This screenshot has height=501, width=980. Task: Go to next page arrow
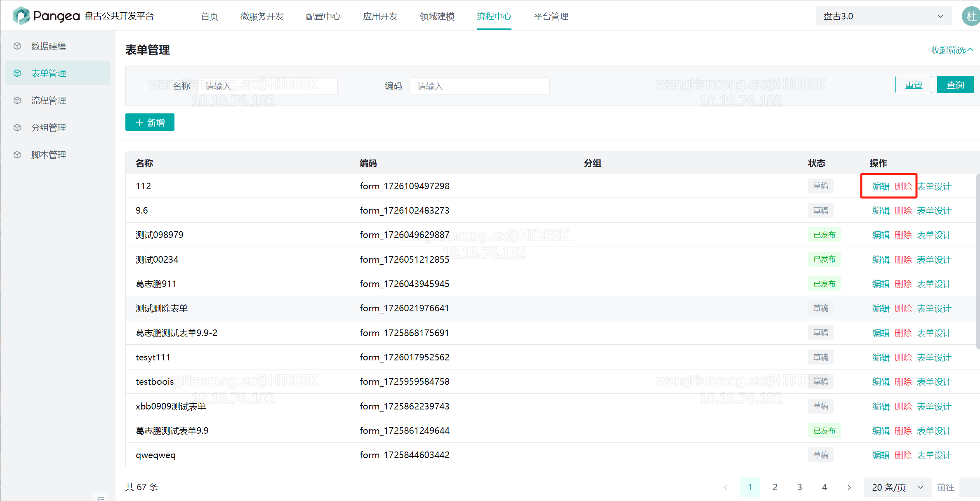click(849, 487)
